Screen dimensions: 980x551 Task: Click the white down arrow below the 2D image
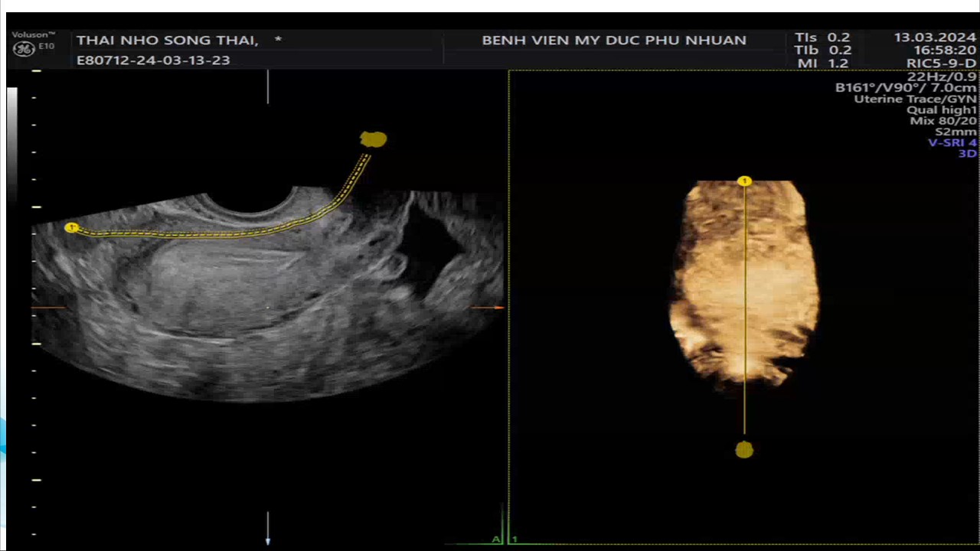[x=268, y=528]
